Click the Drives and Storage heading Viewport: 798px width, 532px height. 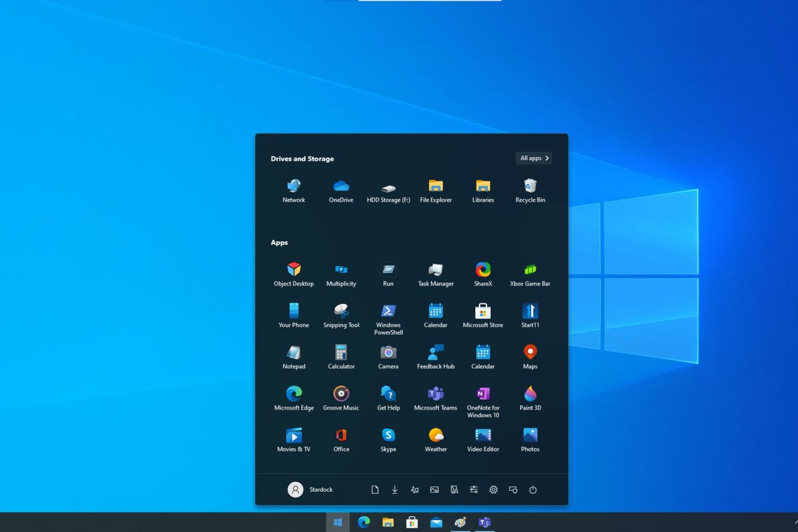(x=302, y=158)
